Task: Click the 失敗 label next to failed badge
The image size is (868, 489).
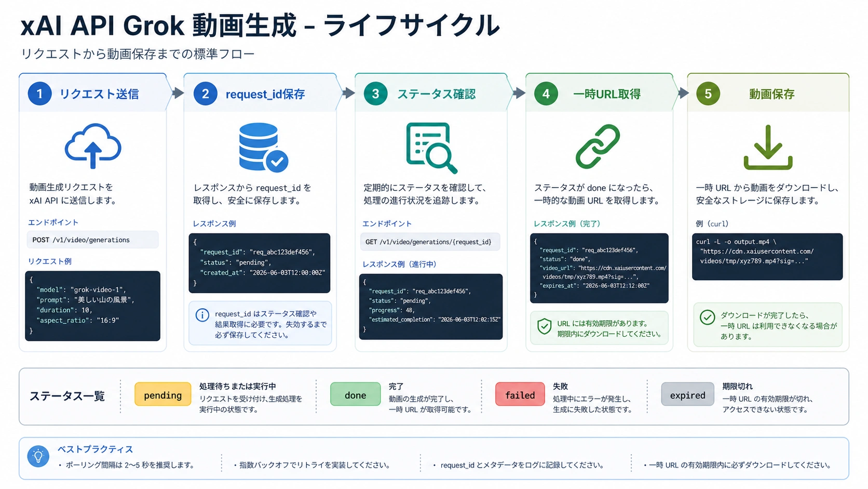Action: coord(561,386)
